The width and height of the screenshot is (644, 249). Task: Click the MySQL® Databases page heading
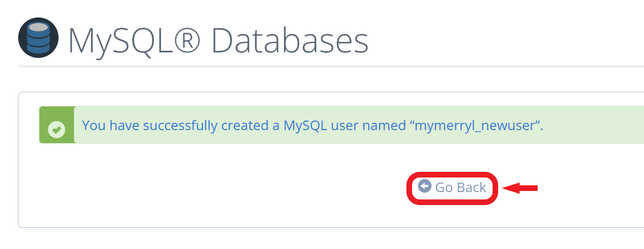218,41
